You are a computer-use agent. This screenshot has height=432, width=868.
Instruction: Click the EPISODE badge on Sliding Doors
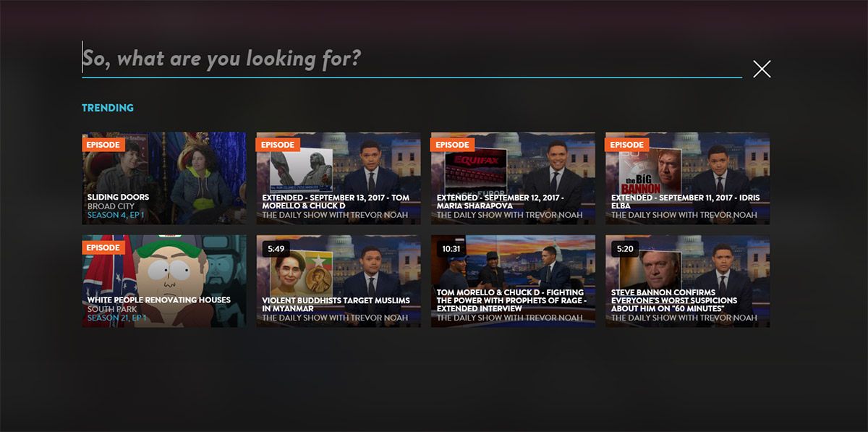click(103, 145)
